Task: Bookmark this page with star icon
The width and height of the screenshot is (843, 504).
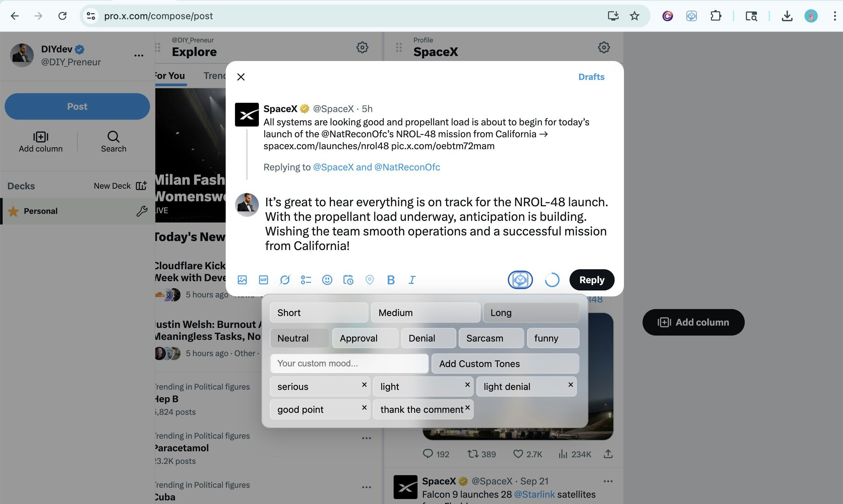Action: 634,16
